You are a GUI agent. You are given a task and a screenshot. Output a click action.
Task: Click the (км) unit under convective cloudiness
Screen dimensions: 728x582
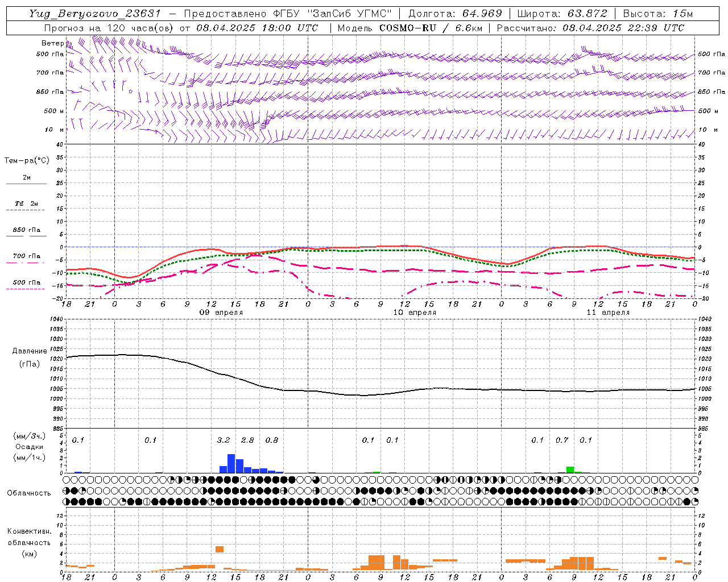click(x=29, y=554)
